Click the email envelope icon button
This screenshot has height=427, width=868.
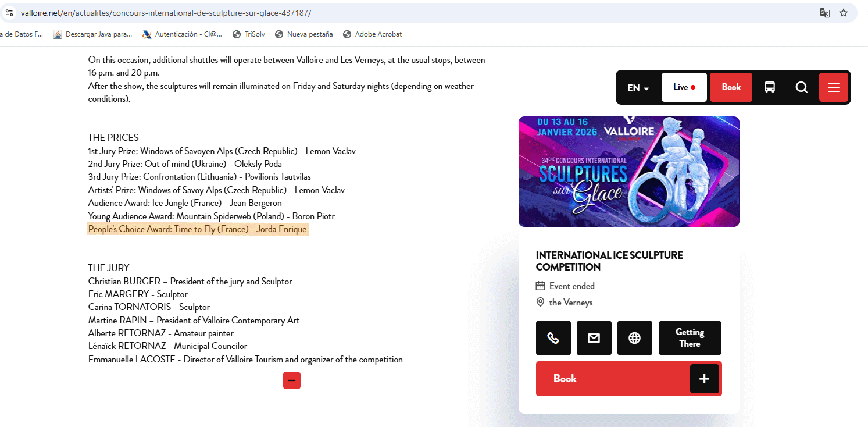pyautogui.click(x=594, y=338)
